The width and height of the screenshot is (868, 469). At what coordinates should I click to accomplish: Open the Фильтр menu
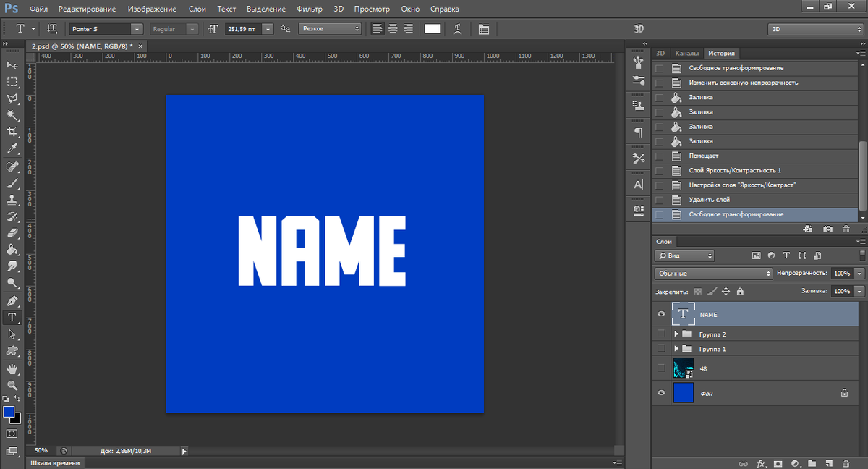[309, 9]
